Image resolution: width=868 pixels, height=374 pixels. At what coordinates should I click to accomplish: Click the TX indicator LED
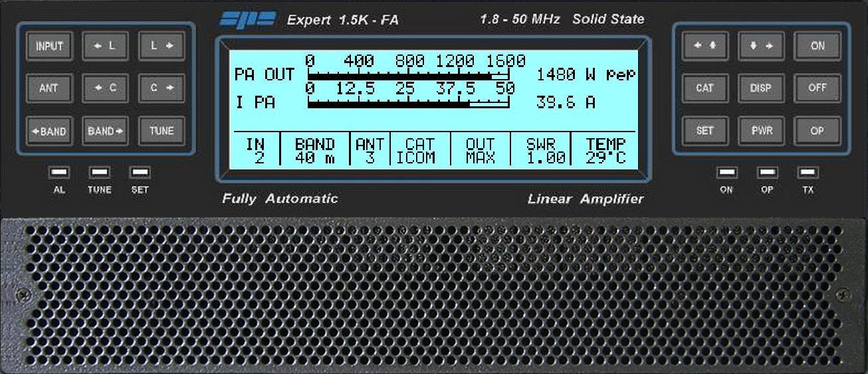[x=808, y=173]
